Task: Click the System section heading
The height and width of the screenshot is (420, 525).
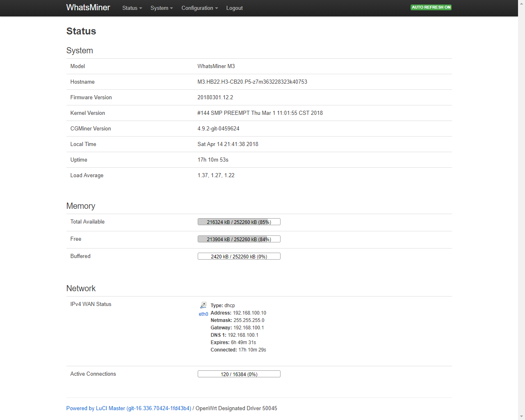Action: click(x=80, y=50)
